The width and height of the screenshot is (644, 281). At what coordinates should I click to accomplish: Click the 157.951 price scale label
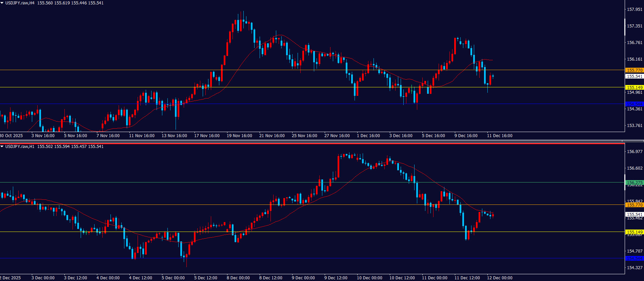pos(635,9)
